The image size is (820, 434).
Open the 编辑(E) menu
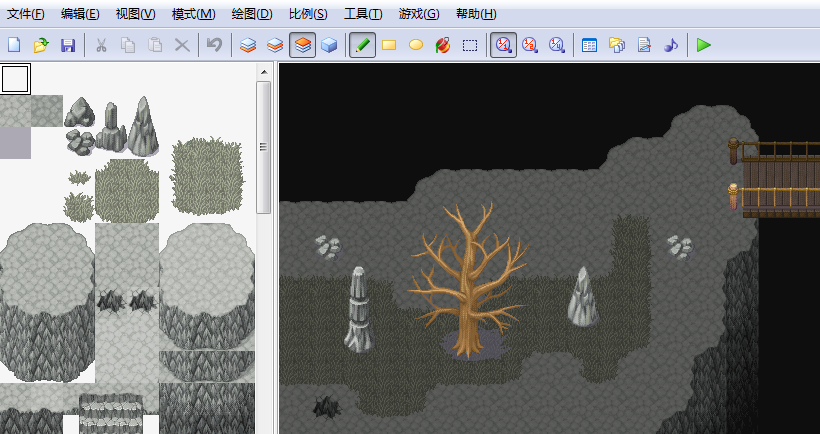click(x=80, y=14)
